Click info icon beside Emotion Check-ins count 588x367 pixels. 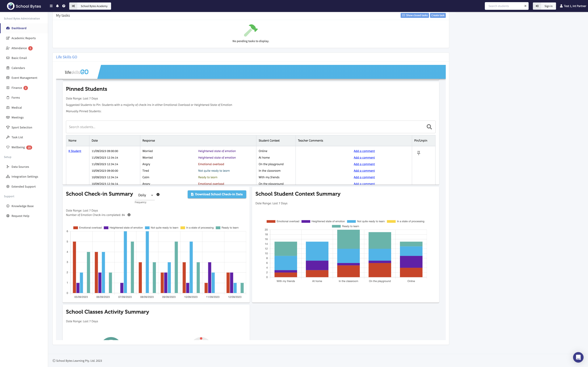(129, 215)
